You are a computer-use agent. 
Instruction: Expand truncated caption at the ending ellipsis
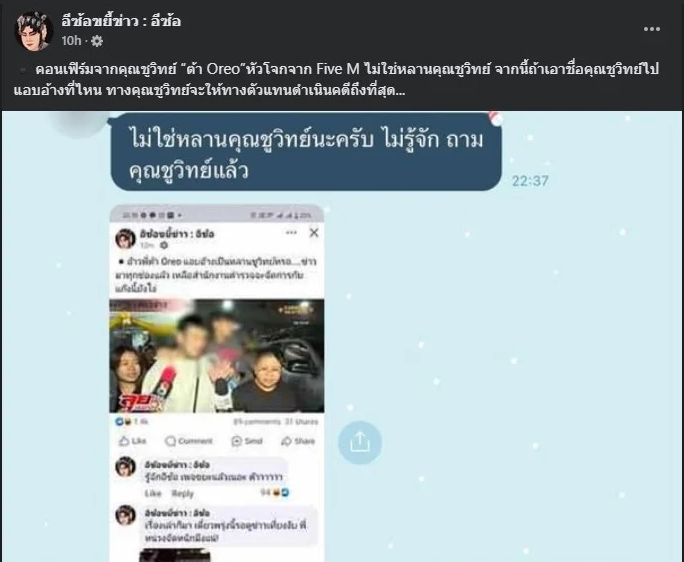pos(401,91)
